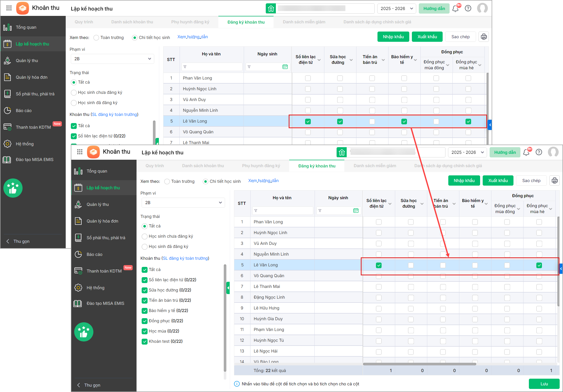Open the 2B Phạm vi dropdown
The width and height of the screenshot is (563, 392).
[x=183, y=203]
